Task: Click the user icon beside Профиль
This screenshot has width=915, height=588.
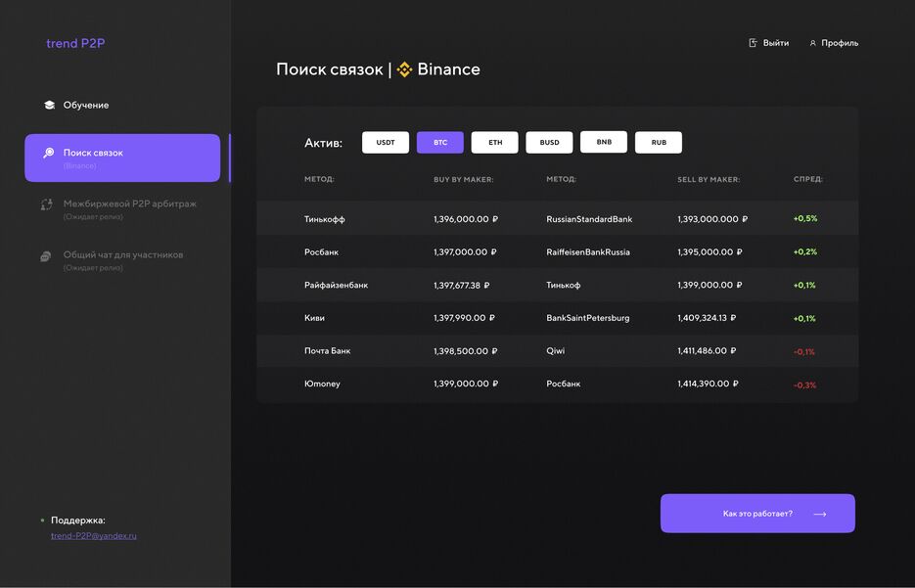Action: (812, 43)
